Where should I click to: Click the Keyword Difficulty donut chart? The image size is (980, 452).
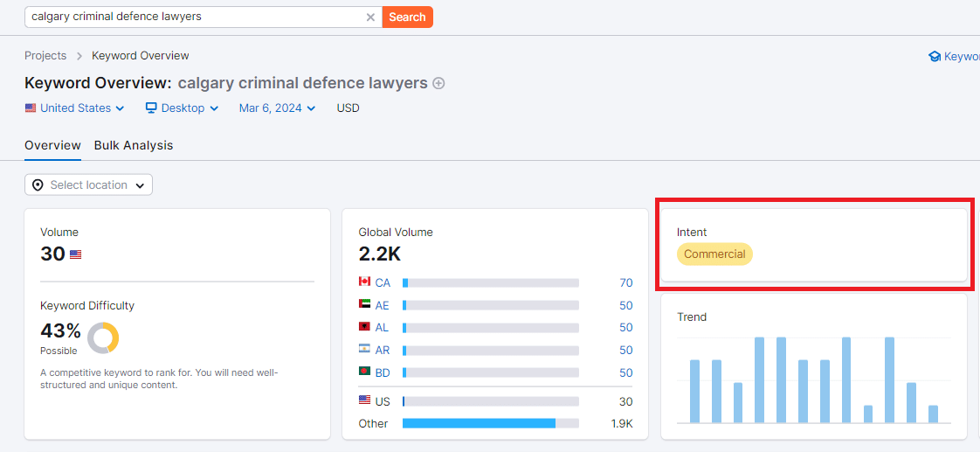pyautogui.click(x=103, y=337)
